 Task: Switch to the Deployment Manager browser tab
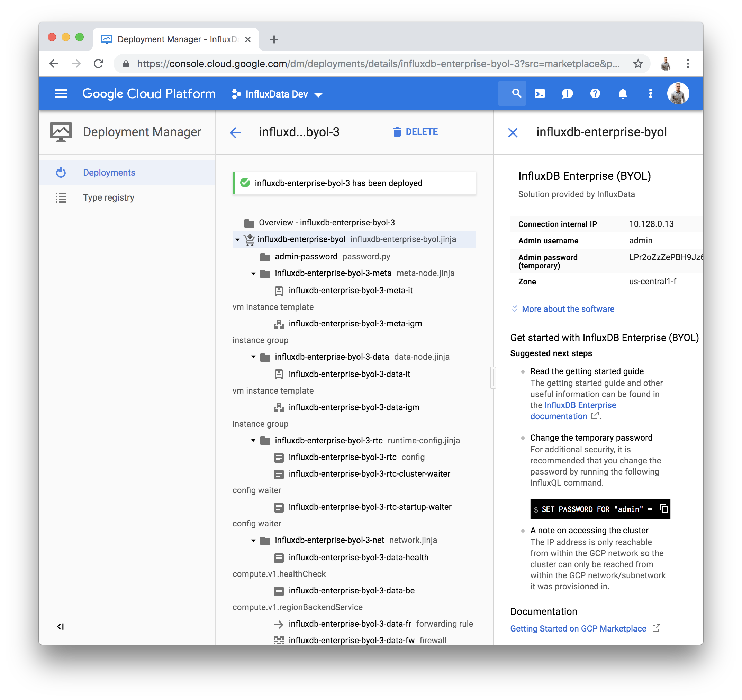[x=175, y=39]
